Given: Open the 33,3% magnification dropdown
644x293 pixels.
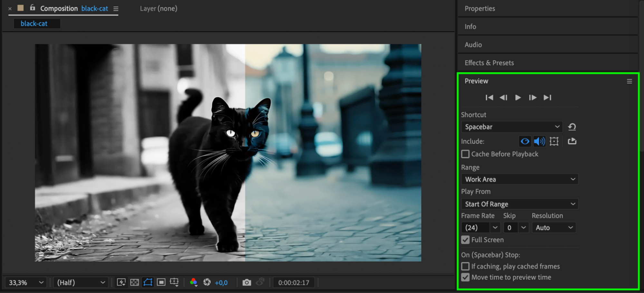Looking at the screenshot, I should [26, 283].
